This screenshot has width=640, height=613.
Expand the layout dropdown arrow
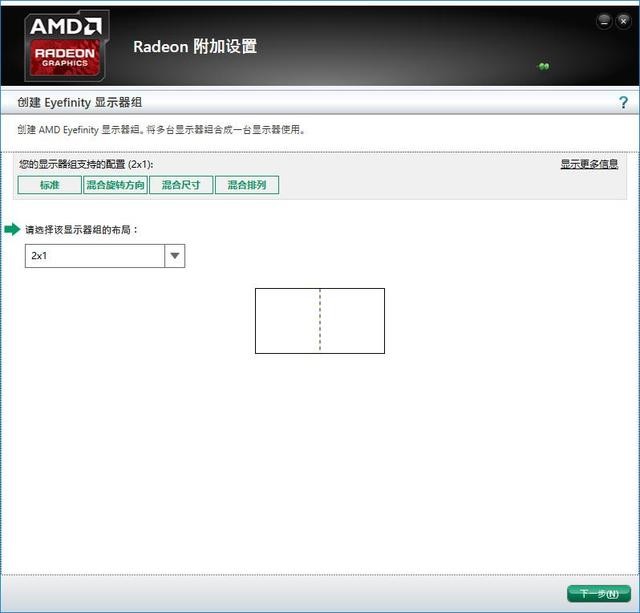coord(175,256)
